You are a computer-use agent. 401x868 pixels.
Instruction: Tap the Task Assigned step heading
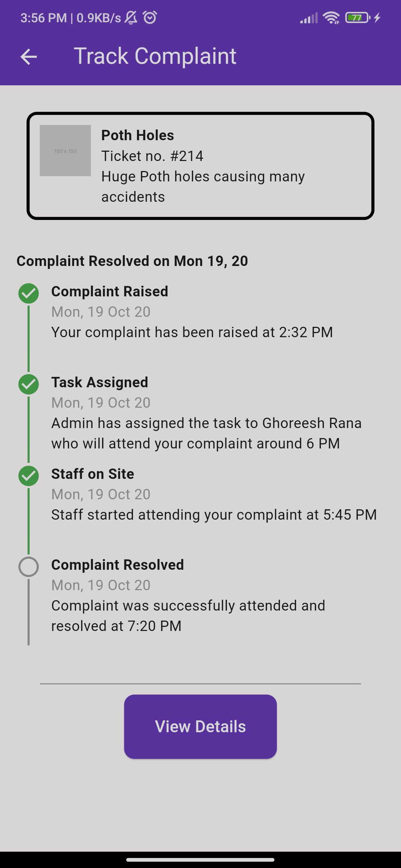(100, 382)
